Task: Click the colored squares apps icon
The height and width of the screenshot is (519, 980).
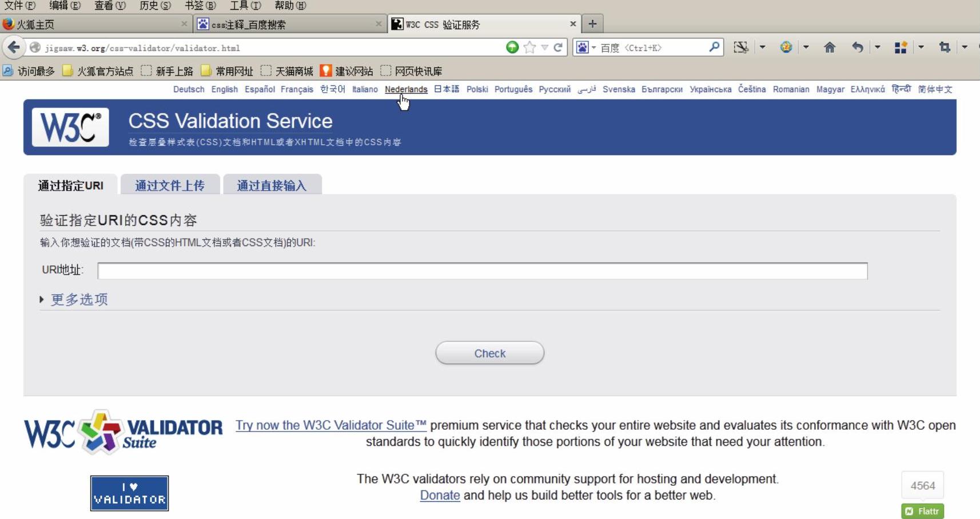Action: [x=901, y=47]
